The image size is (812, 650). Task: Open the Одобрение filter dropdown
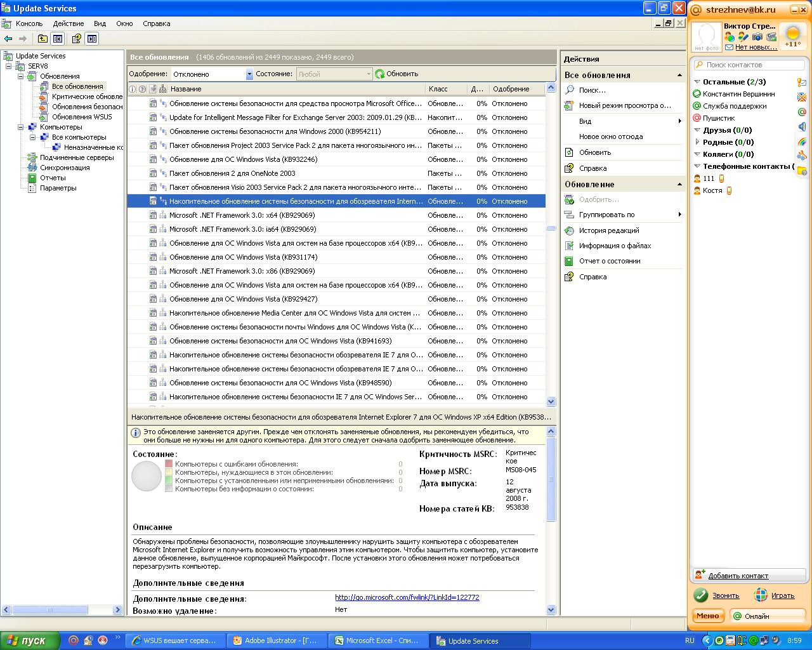(x=249, y=74)
